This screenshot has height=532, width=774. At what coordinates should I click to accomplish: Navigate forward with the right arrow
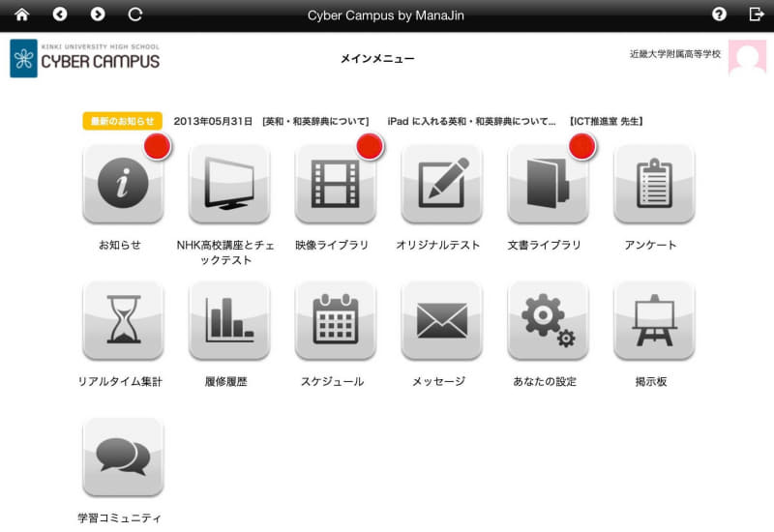98,15
